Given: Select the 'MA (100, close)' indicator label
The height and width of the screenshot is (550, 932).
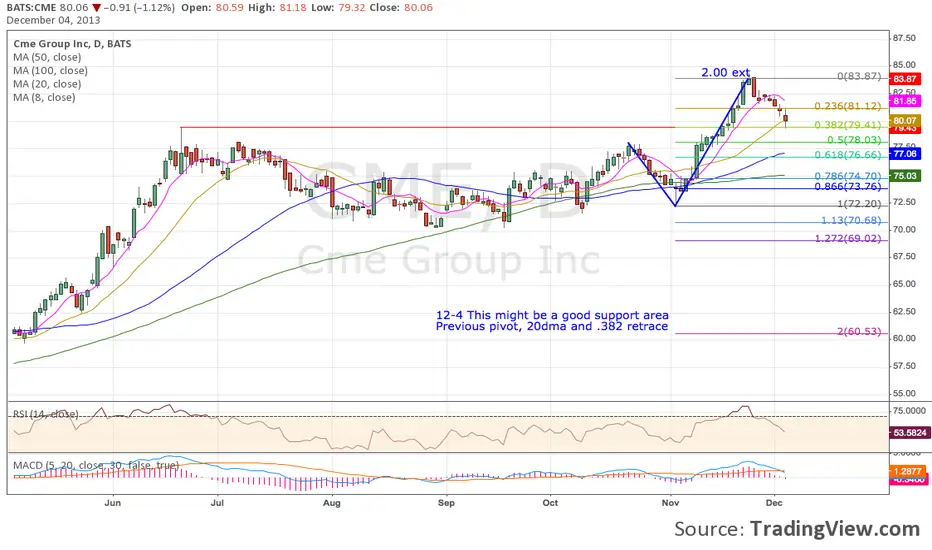Looking at the screenshot, I should coord(51,71).
